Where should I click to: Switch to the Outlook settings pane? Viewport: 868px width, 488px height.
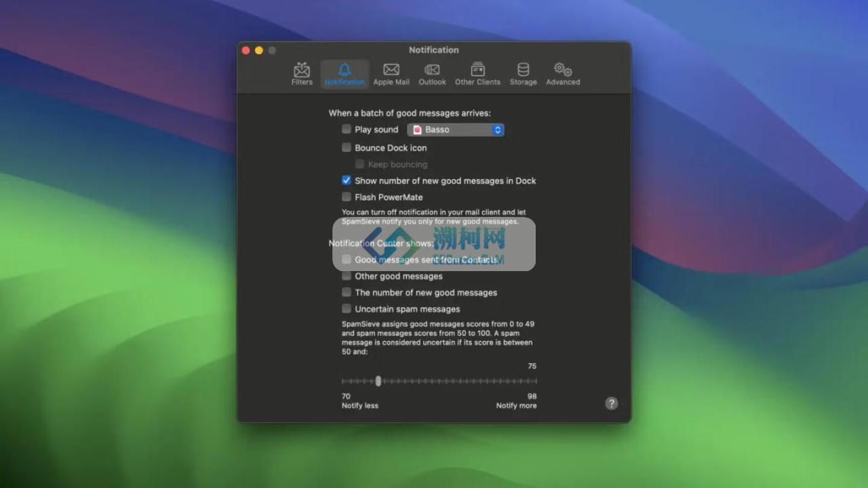(432, 74)
